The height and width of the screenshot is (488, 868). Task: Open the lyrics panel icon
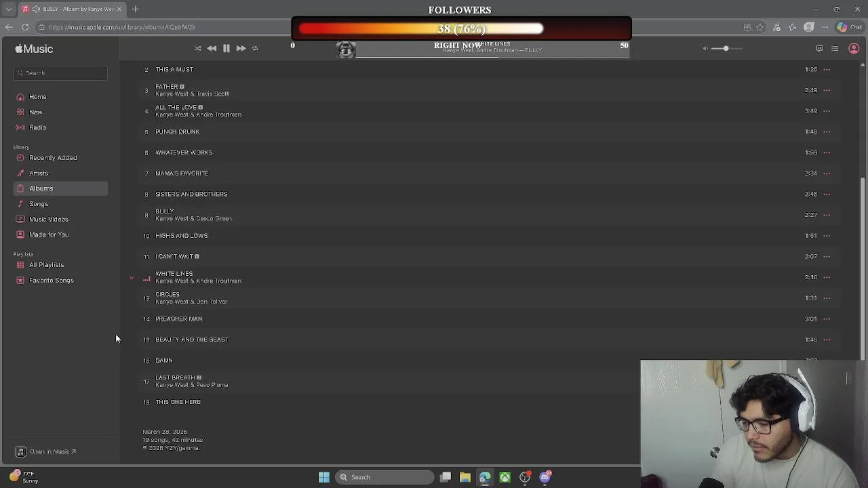click(x=819, y=48)
